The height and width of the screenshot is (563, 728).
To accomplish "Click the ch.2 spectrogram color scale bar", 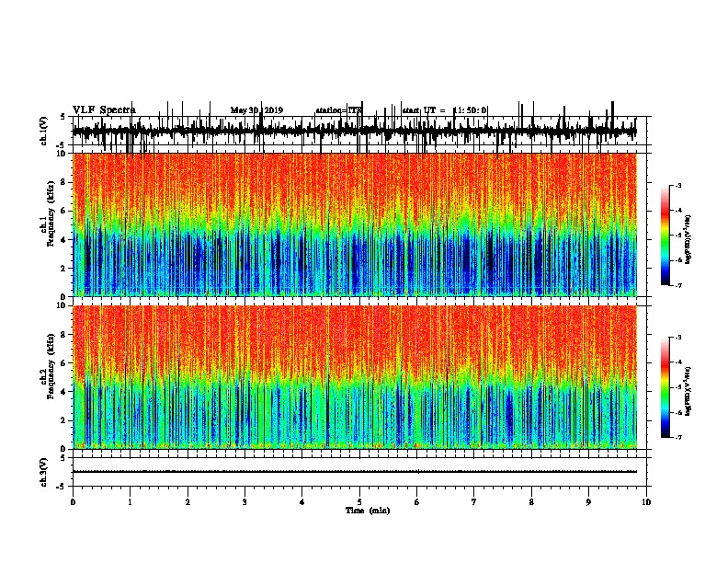I will click(665, 387).
